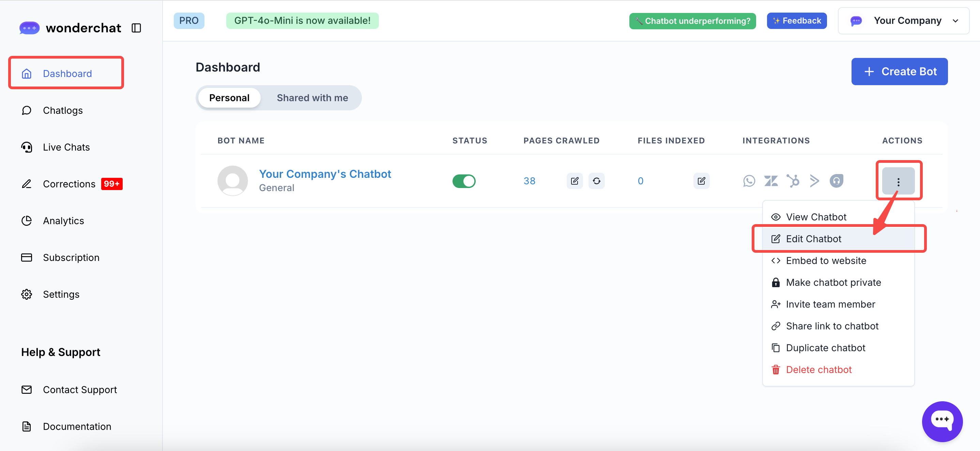Image resolution: width=980 pixels, height=451 pixels.
Task: Open the three-dot actions menu
Action: pos(898,182)
